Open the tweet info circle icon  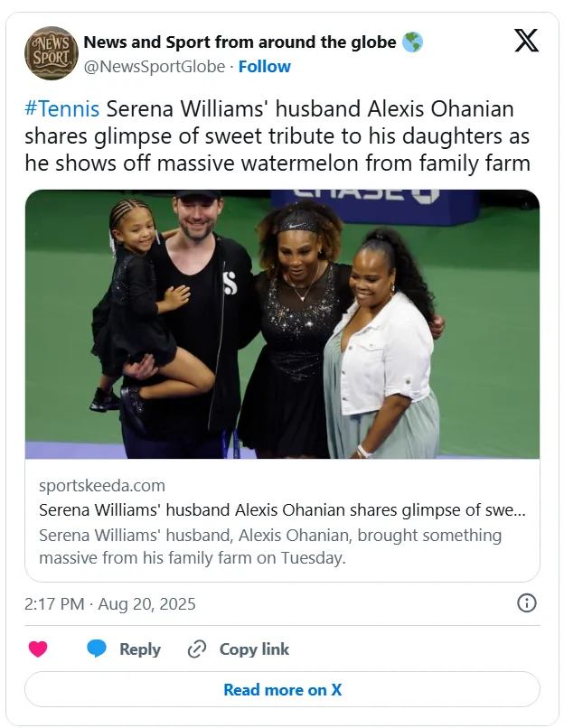pos(526,603)
